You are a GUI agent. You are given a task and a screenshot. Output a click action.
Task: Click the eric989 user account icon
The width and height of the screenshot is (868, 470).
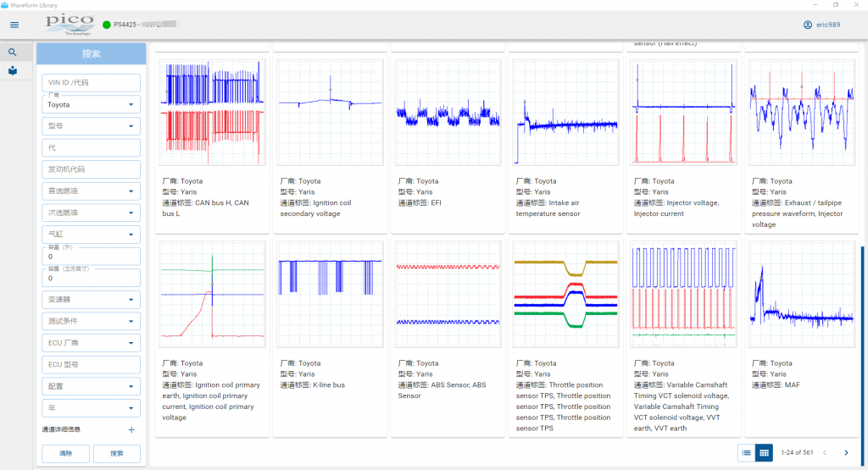(x=808, y=25)
